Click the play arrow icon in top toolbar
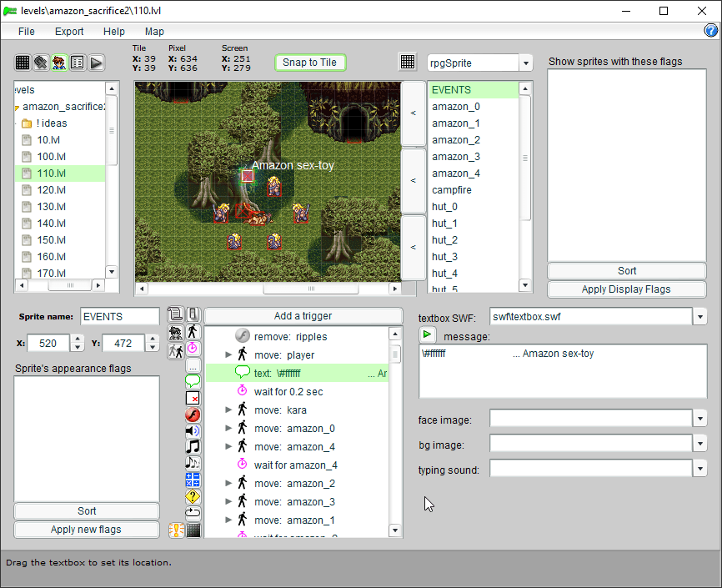Screen dimensions: 722x588 click(x=97, y=63)
